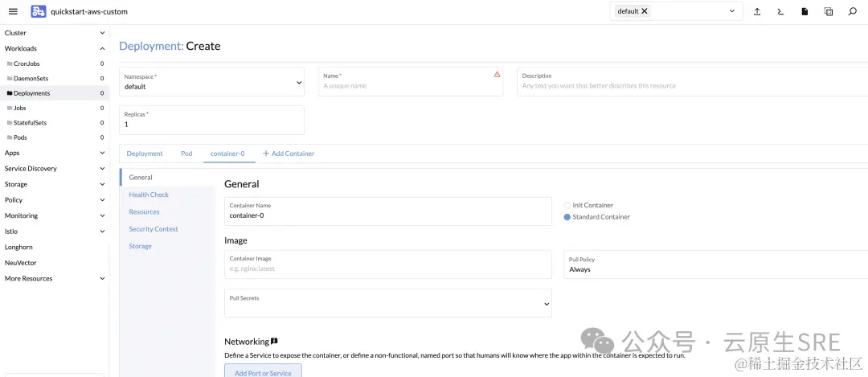
Task: Select the Standard Container radio option
Action: (567, 217)
